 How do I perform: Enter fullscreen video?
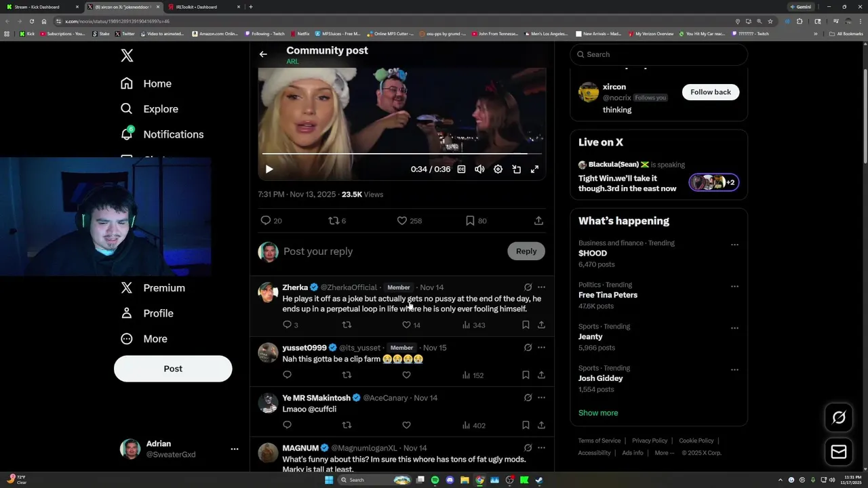534,169
